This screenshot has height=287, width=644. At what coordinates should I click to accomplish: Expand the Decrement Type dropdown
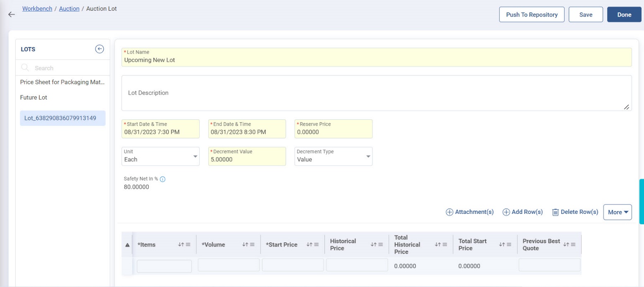[368, 157]
